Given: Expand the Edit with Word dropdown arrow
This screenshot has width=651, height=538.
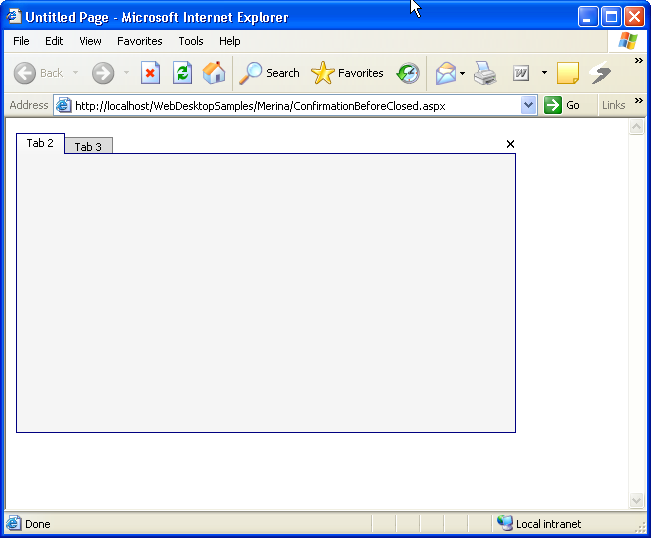Looking at the screenshot, I should [544, 73].
